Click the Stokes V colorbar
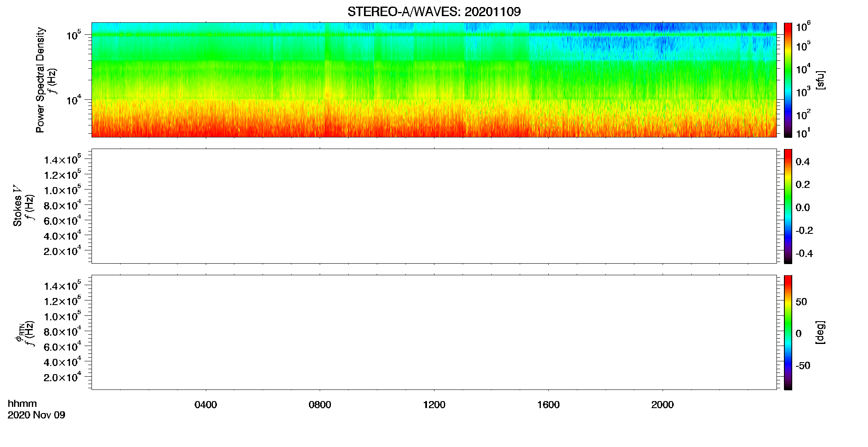This screenshot has width=868, height=447. tap(788, 206)
